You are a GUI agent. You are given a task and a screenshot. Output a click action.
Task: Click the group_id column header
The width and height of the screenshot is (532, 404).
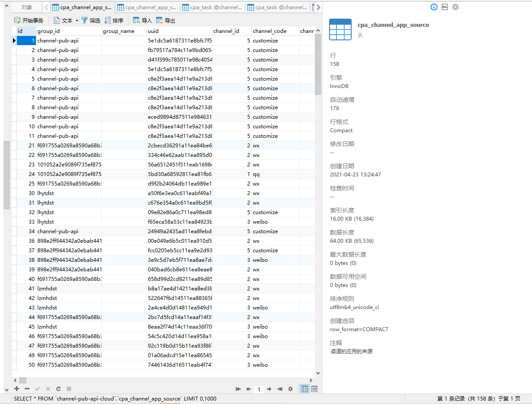click(69, 31)
